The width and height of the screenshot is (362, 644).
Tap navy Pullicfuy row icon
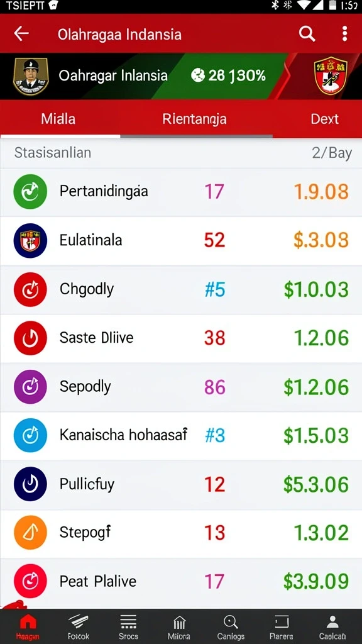point(30,484)
